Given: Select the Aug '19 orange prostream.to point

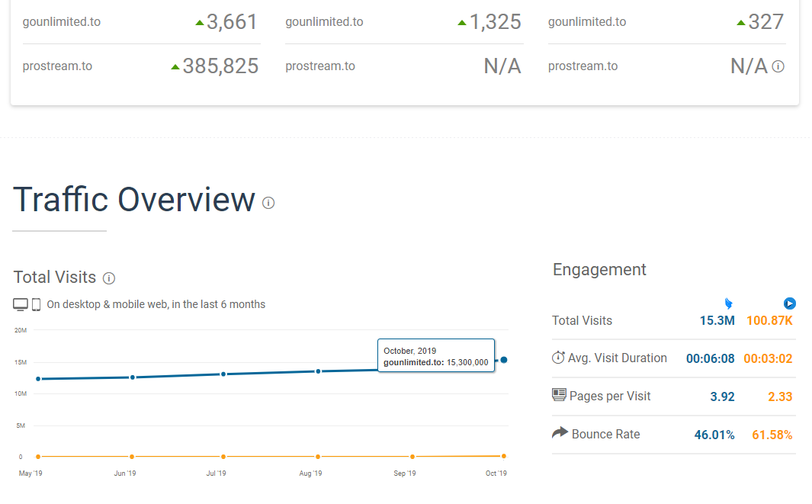Looking at the screenshot, I should click(x=318, y=457).
